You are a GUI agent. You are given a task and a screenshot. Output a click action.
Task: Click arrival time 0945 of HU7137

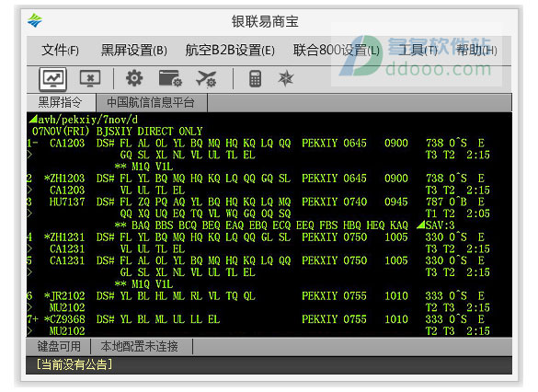[396, 202]
